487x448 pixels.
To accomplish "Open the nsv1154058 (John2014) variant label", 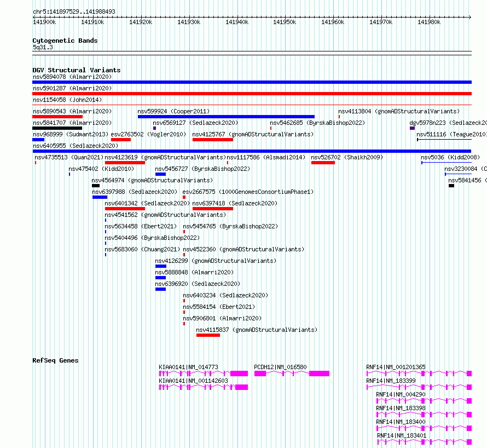I will tap(67, 100).
